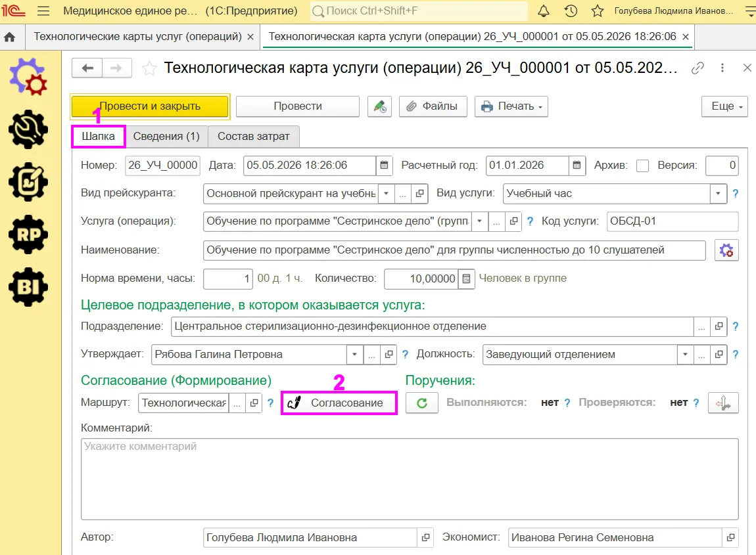
Task: Open Маршрут item icon
Action: [x=254, y=403]
